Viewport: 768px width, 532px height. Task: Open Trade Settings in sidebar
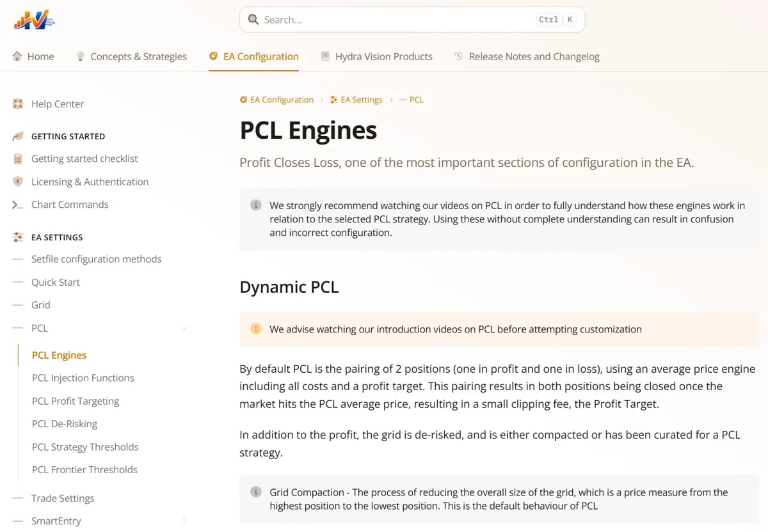[x=63, y=498]
